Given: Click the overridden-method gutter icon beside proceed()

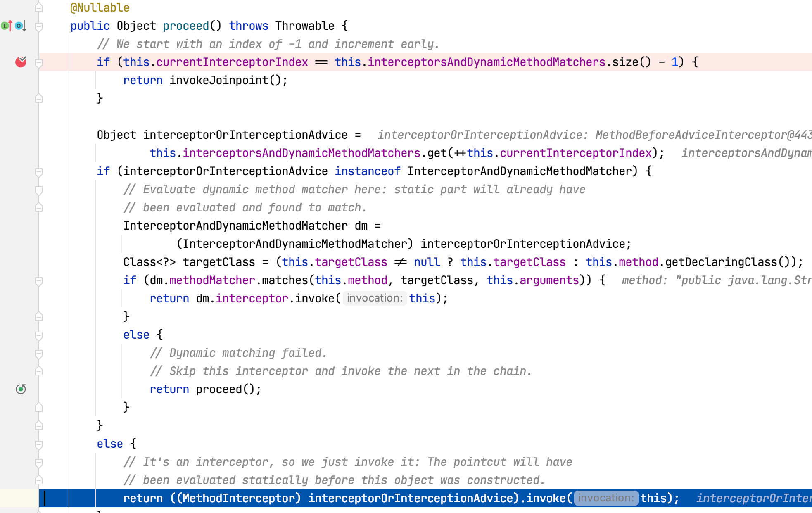Looking at the screenshot, I should [20, 26].
